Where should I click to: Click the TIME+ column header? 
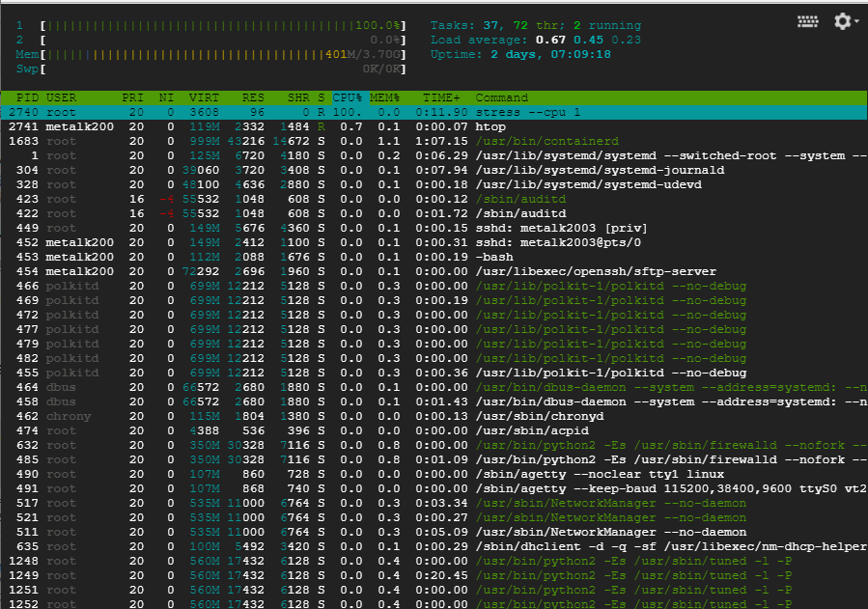coord(441,97)
